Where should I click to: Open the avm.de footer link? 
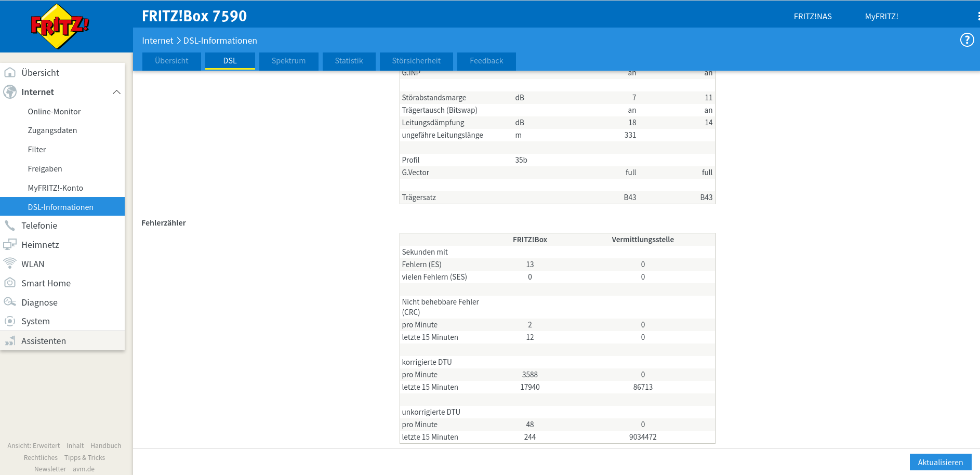pyautogui.click(x=84, y=469)
